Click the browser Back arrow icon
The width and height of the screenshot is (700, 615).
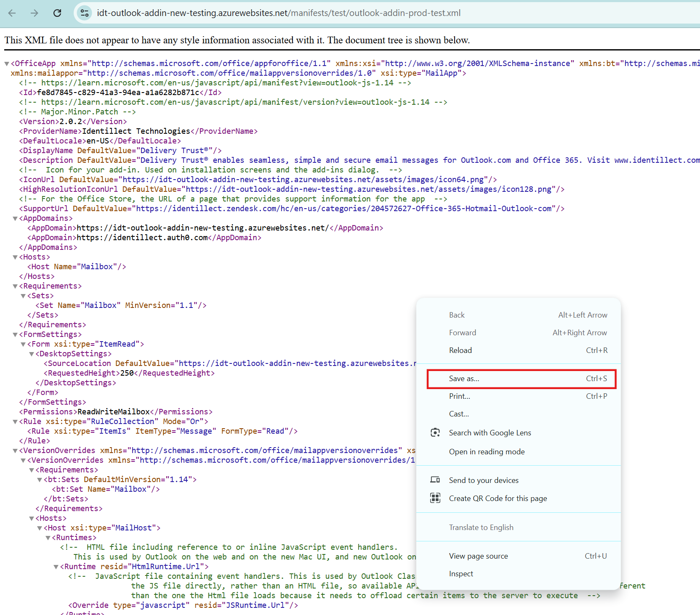(12, 13)
